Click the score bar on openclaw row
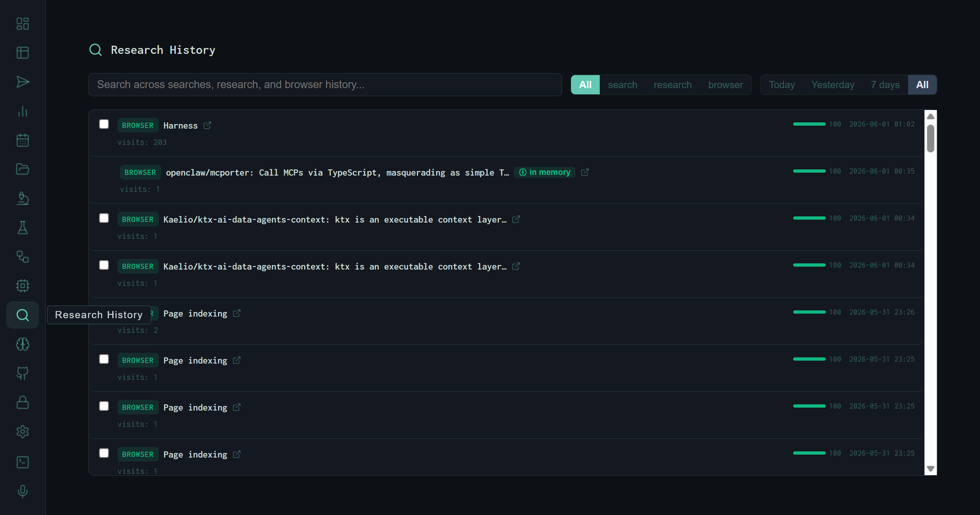The width and height of the screenshot is (980, 515). [809, 171]
